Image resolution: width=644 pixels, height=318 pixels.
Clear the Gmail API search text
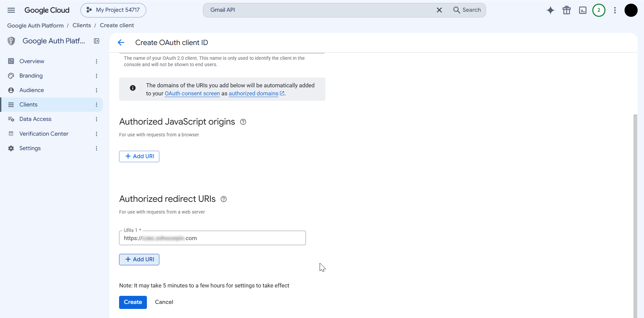tap(439, 10)
